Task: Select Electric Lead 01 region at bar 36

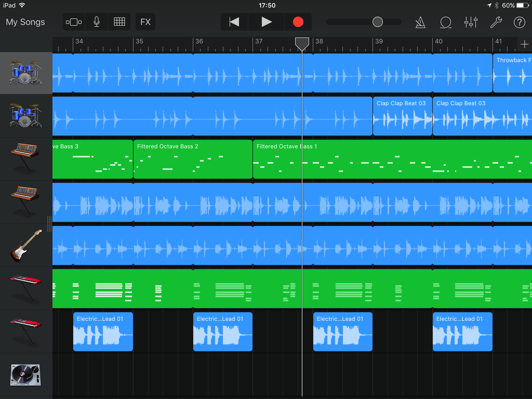Action: [223, 332]
